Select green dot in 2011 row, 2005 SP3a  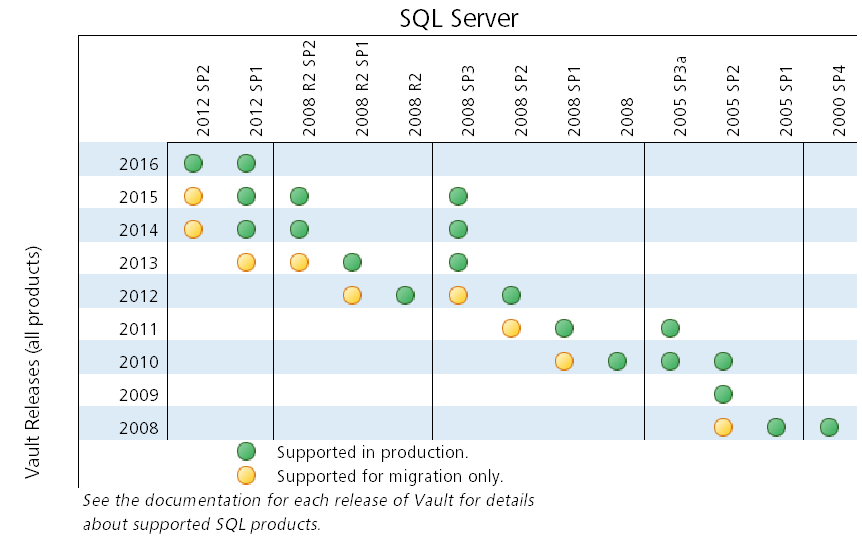670,328
